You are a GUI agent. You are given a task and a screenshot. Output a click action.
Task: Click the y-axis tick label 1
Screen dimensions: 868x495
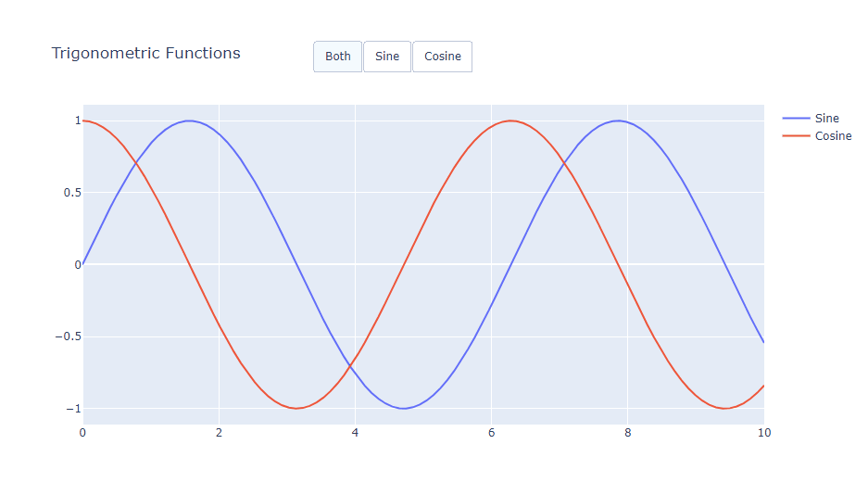[x=78, y=121]
